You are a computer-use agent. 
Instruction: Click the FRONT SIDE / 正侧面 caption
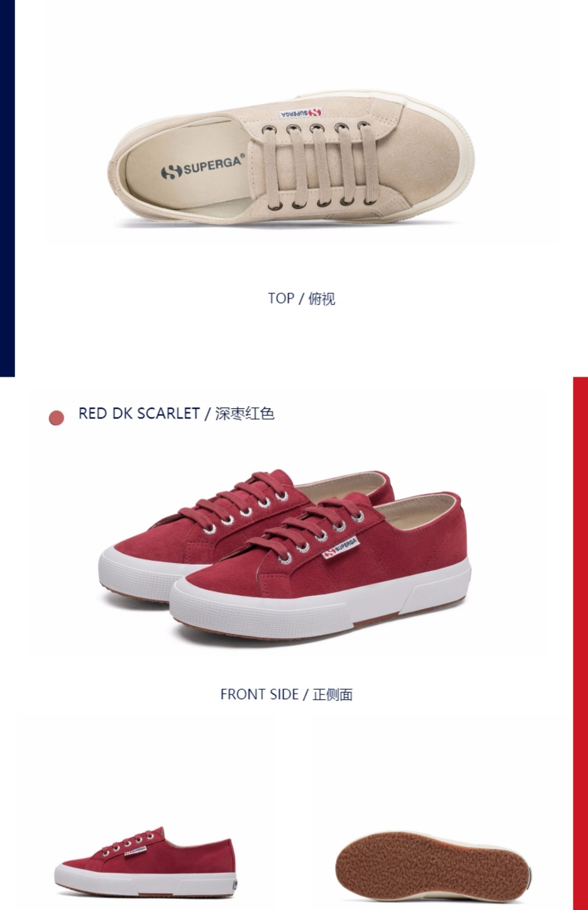[287, 694]
